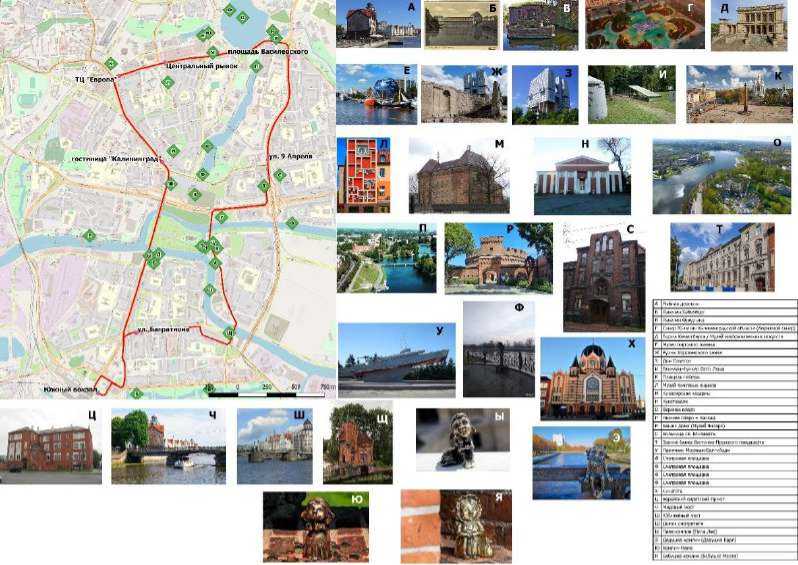Click the 'ул. Багратиона' map label
This screenshot has height=565, width=798.
click(x=163, y=329)
